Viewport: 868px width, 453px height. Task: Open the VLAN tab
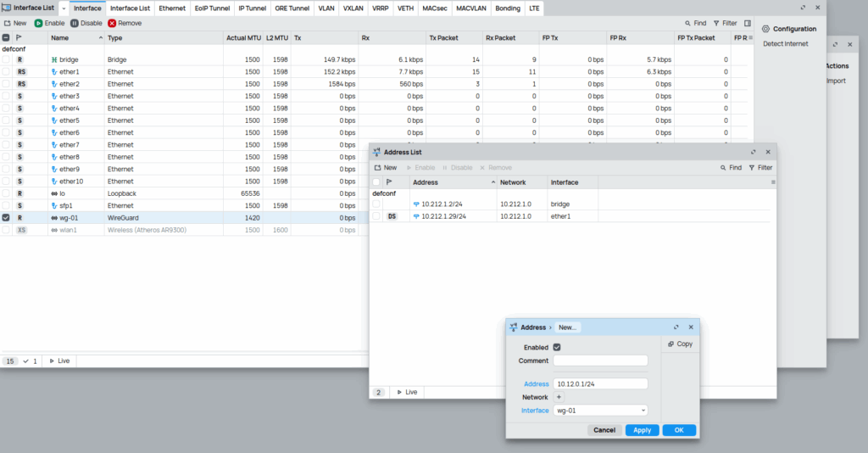tap(326, 8)
